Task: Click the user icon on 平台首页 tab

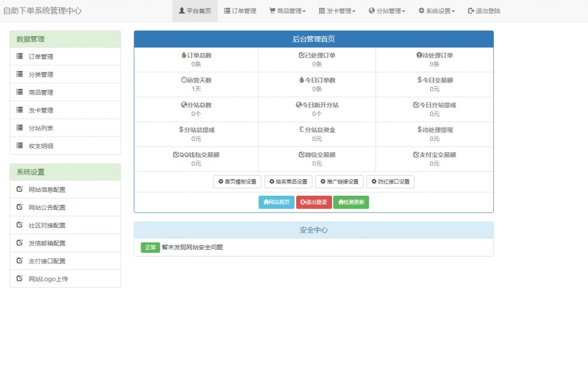Action: pos(182,11)
